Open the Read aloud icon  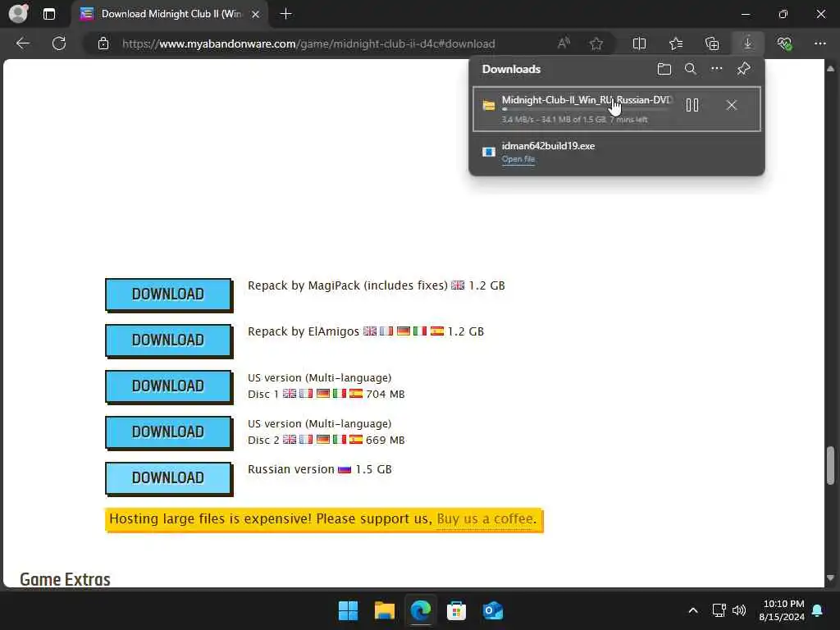coord(564,43)
